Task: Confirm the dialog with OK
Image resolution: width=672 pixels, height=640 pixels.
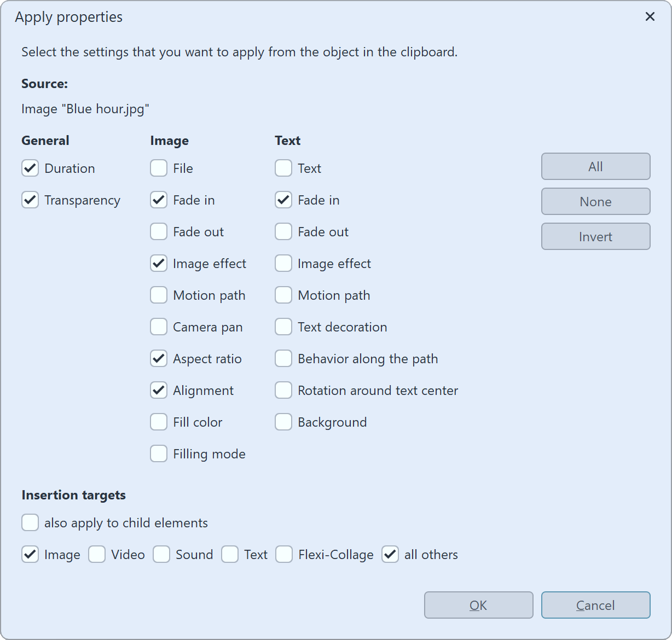Action: (478, 605)
